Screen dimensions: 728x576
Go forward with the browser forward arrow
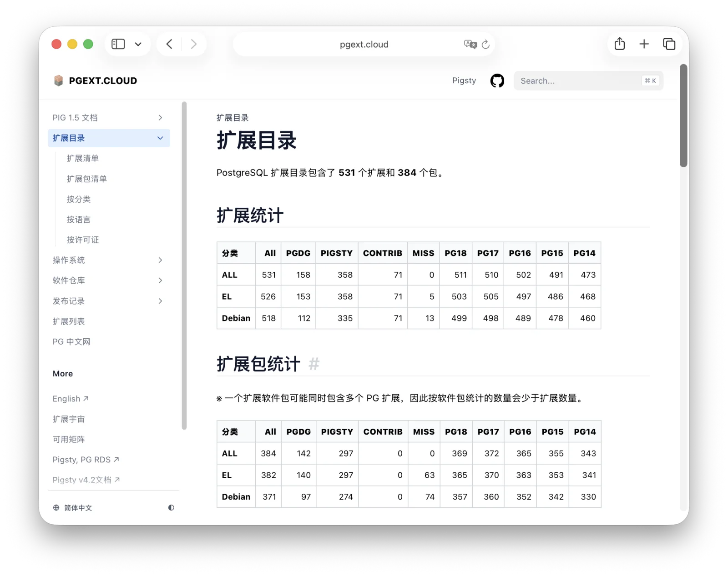(194, 44)
